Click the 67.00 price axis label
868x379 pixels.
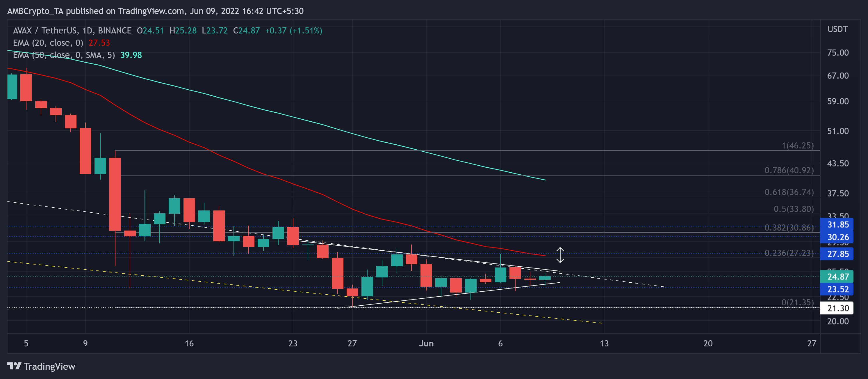coord(838,75)
